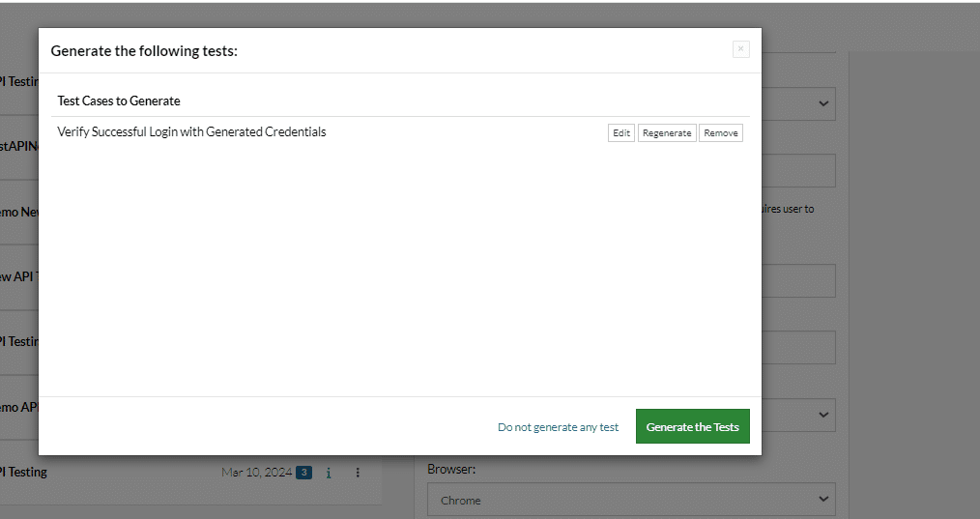Open three-dot menu for API Testing Mar 10 row
Viewport: 980px width, 519px height.
pyautogui.click(x=358, y=473)
